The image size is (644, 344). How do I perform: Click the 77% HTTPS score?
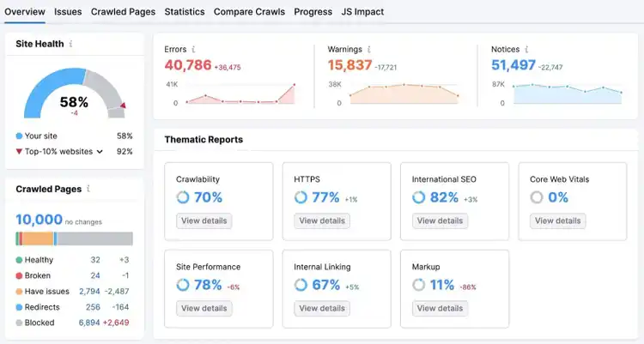[325, 197]
